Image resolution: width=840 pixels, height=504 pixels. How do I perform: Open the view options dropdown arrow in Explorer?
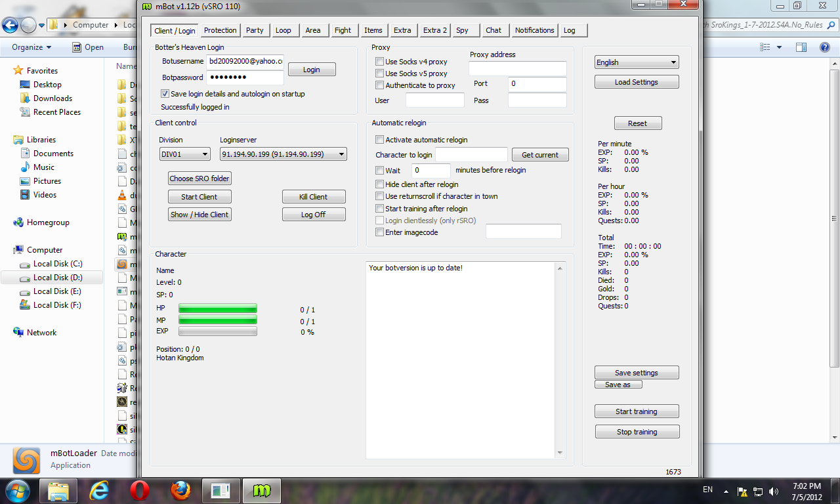click(779, 47)
